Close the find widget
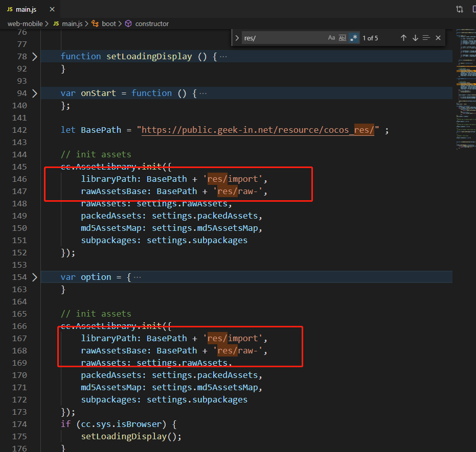This screenshot has height=452, width=476. click(438, 38)
